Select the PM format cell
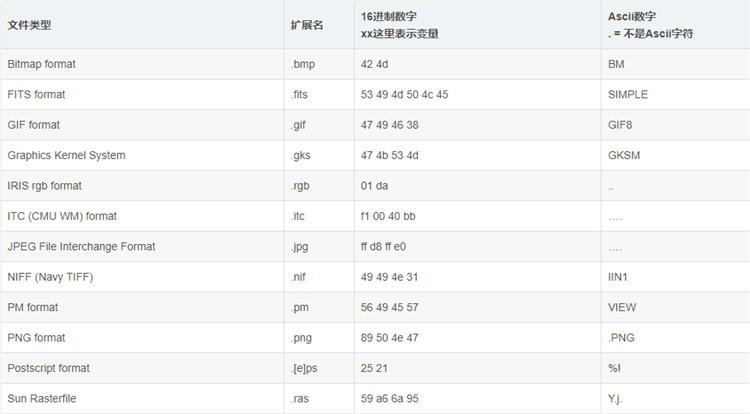Viewport: 750px width, 414px height. [x=35, y=307]
